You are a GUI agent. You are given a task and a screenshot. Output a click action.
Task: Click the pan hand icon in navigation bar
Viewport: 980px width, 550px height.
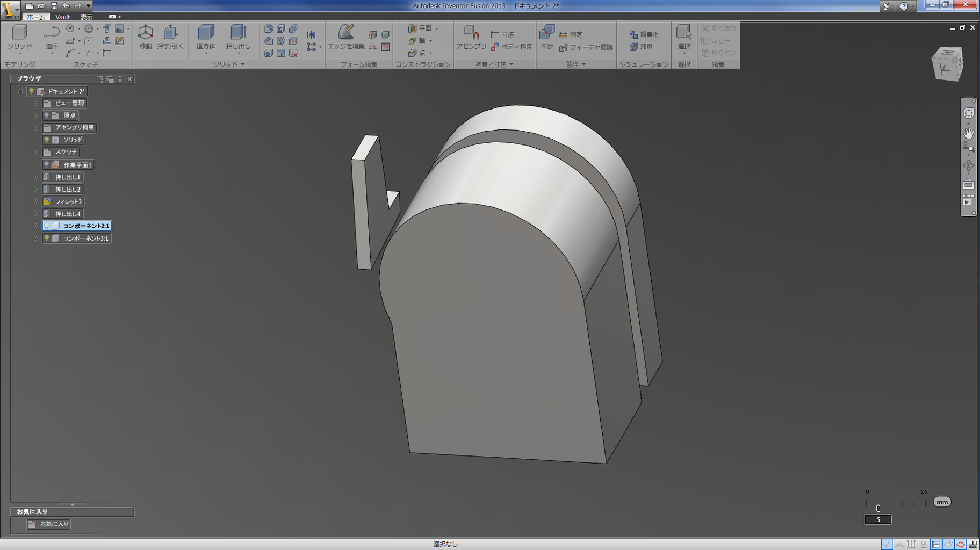pyautogui.click(x=968, y=132)
